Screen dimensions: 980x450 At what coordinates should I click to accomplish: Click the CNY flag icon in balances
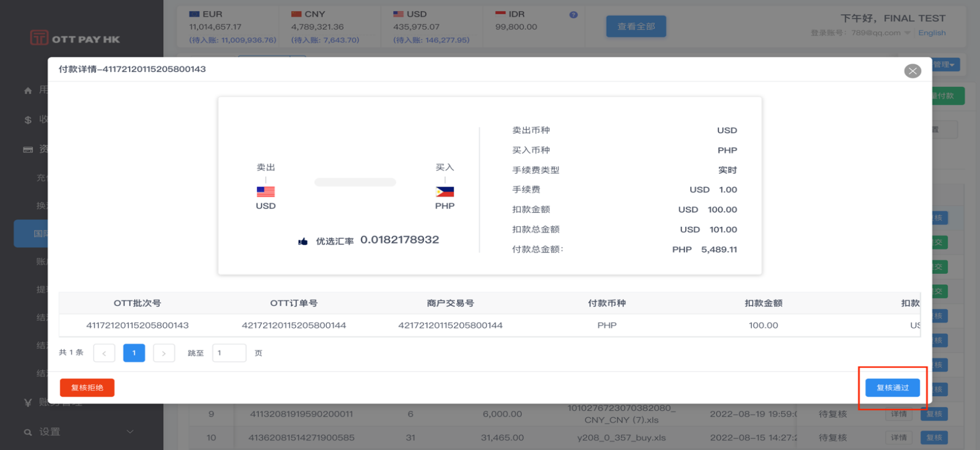[x=297, y=14]
